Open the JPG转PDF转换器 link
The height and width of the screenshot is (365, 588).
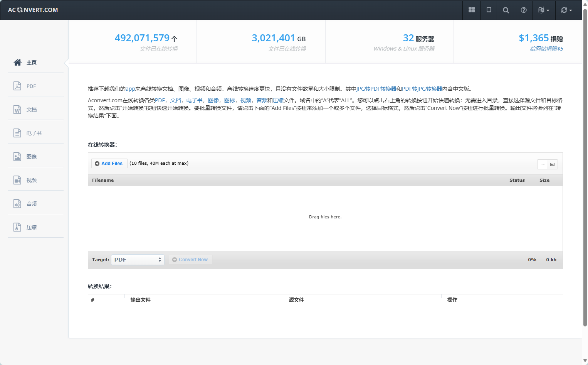pos(376,89)
